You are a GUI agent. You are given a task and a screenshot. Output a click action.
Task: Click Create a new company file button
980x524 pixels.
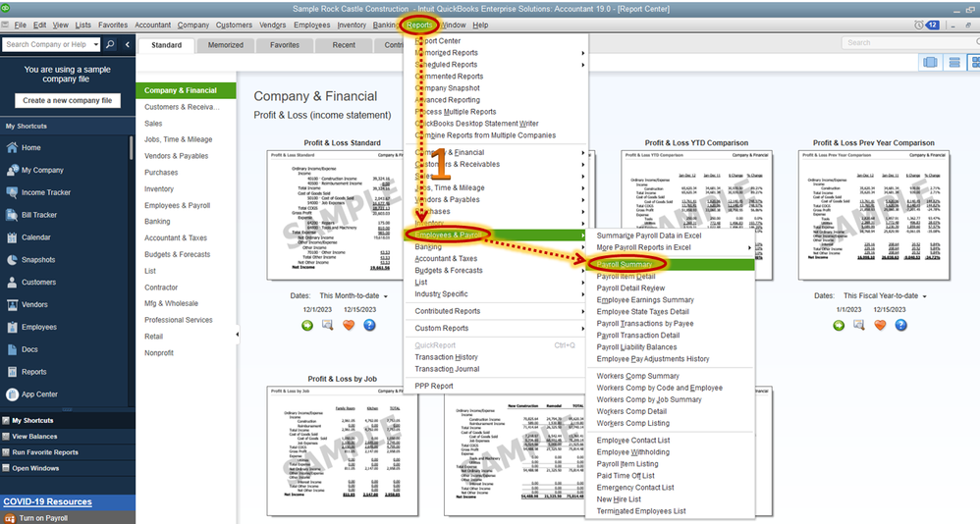tap(68, 100)
